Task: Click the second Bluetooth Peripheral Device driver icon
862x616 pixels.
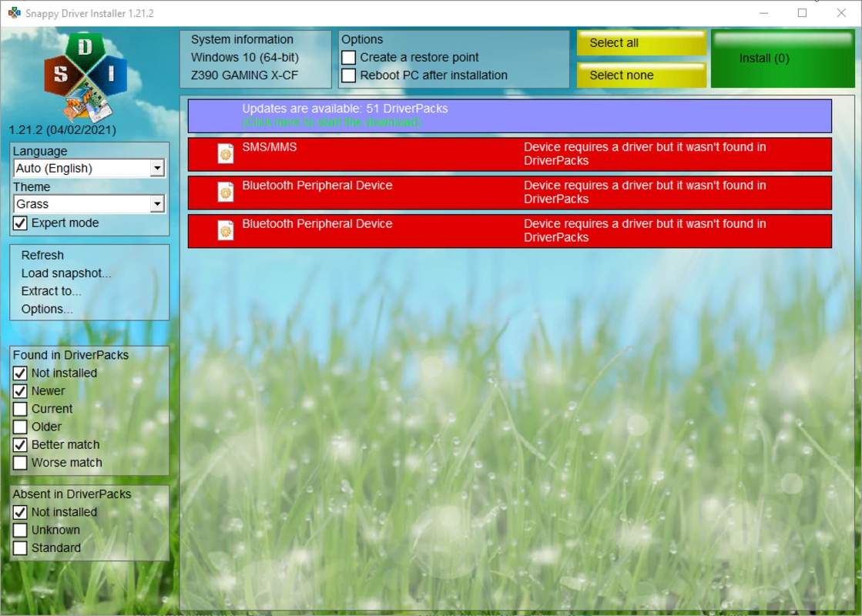Action: coord(224,231)
